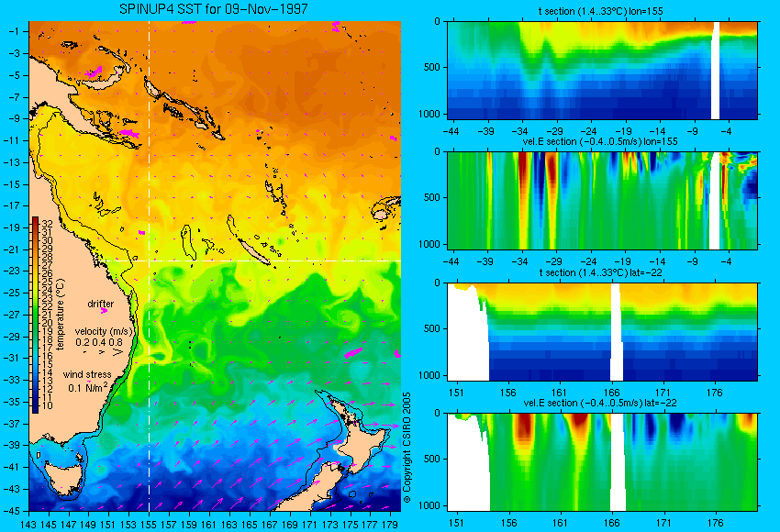The height and width of the screenshot is (532, 780).
Task: Click the '-45' latitude label on the map axis
Action: click(11, 511)
